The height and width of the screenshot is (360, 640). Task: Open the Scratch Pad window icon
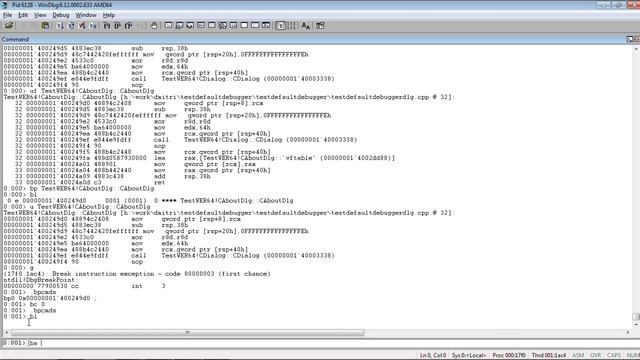pyautogui.click(x=244, y=26)
